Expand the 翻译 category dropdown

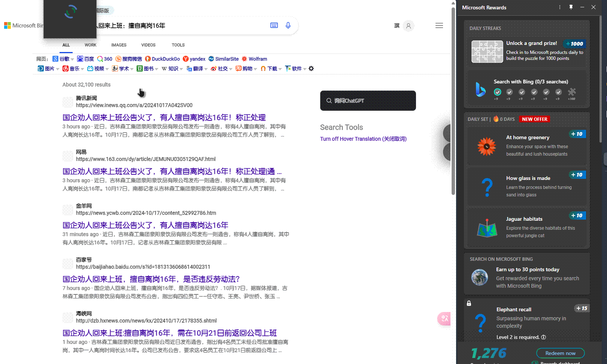point(206,69)
